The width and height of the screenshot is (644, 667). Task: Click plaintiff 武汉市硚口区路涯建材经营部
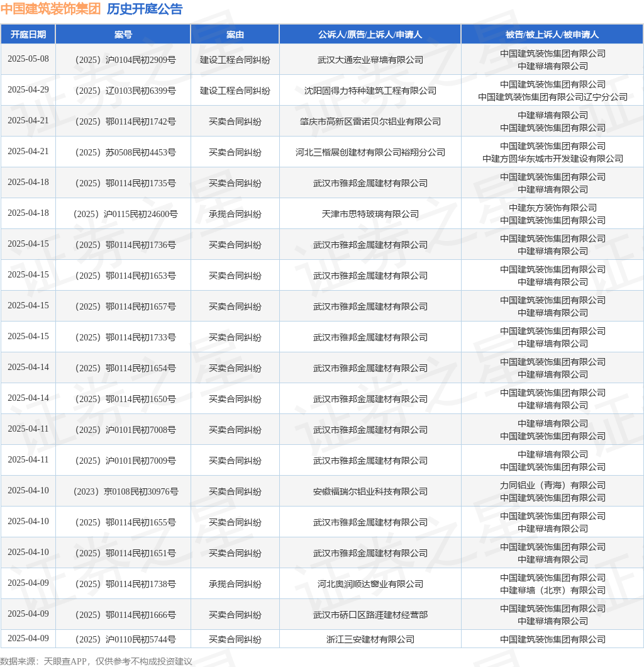tap(370, 615)
